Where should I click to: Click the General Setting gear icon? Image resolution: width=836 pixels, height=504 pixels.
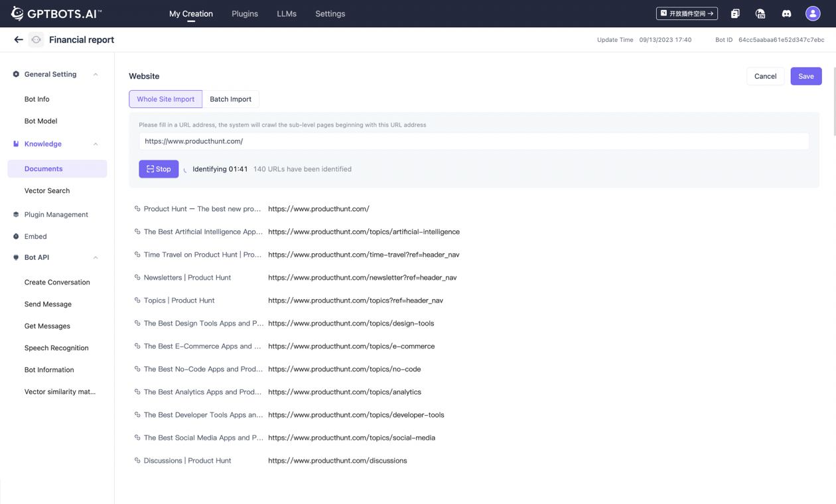(16, 74)
